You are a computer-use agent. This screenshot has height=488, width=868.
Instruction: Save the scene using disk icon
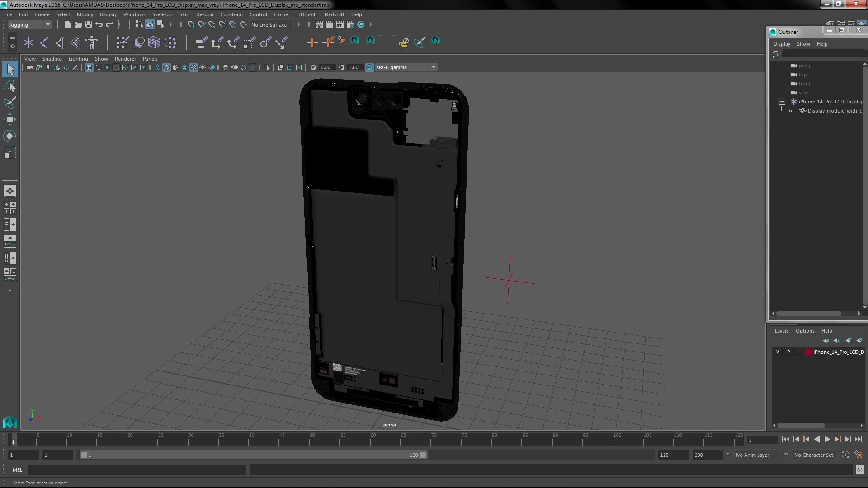[x=89, y=25]
